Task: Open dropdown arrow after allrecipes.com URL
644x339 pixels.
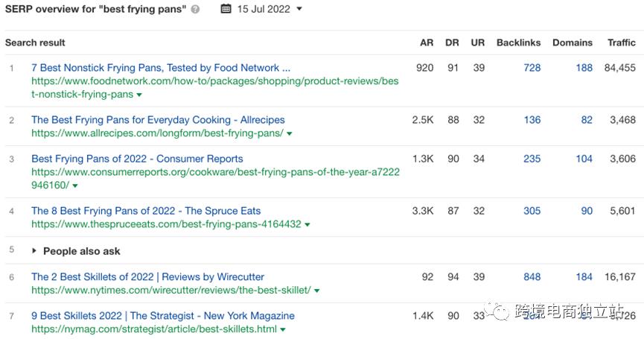Action: [x=290, y=134]
